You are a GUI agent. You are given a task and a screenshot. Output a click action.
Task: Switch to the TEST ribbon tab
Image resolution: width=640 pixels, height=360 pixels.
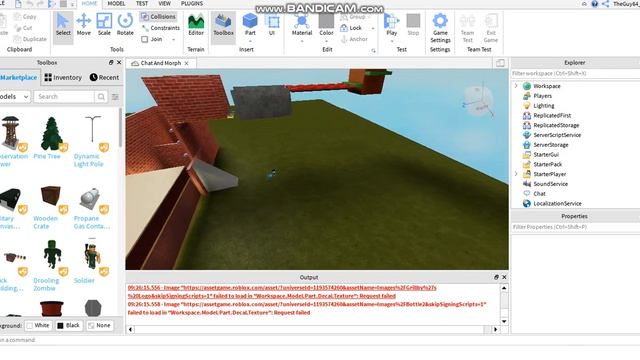point(142,3)
